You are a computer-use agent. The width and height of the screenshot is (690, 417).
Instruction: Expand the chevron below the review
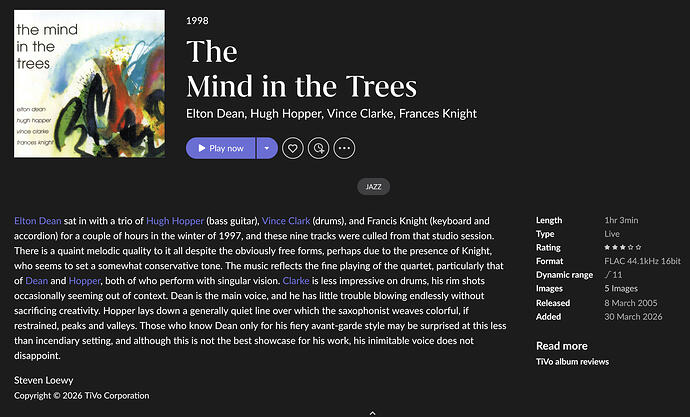pos(372,410)
